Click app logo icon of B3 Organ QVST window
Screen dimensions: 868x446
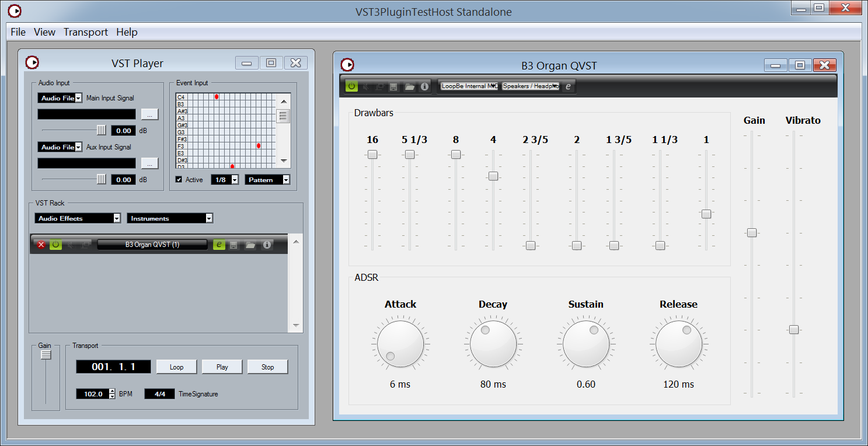pyautogui.click(x=347, y=65)
